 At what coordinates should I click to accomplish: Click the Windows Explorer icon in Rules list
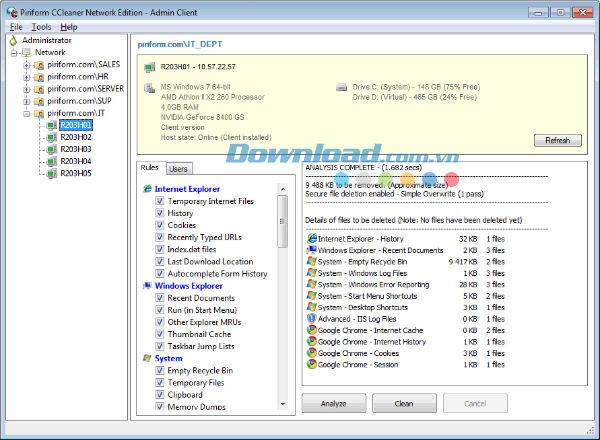pos(147,286)
